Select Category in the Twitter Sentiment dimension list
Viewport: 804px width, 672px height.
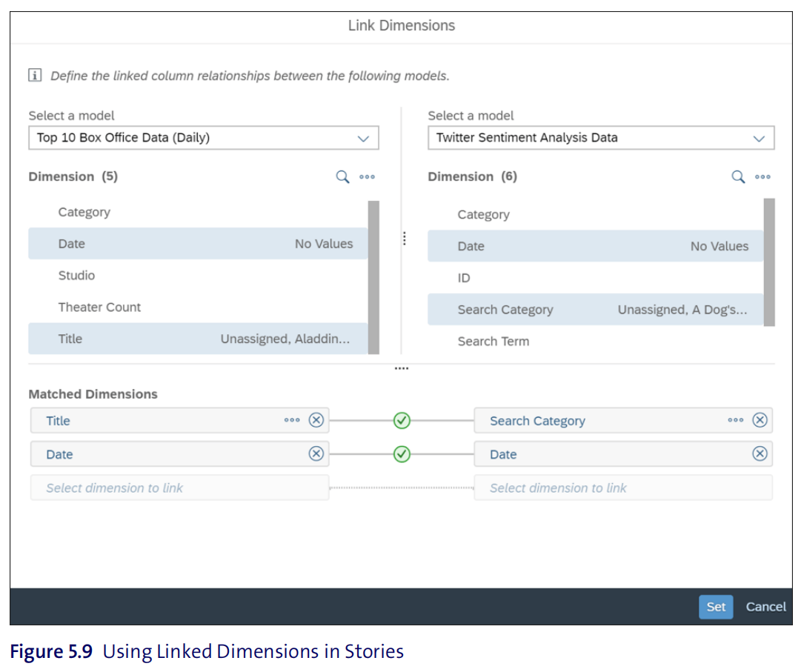click(x=595, y=214)
